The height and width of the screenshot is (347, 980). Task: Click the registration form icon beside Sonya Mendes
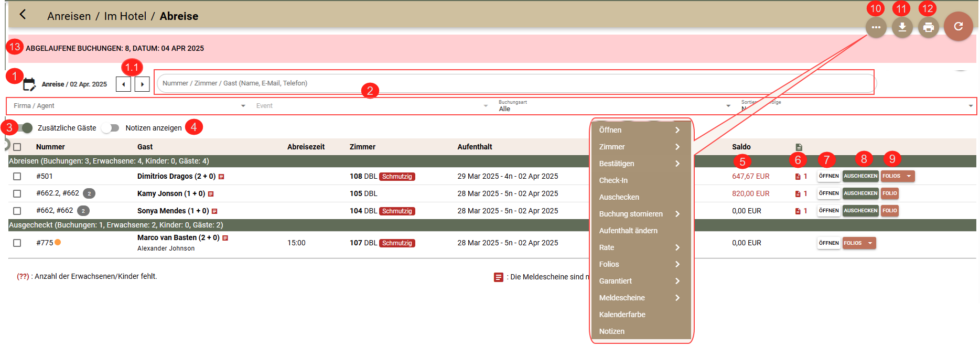point(214,211)
